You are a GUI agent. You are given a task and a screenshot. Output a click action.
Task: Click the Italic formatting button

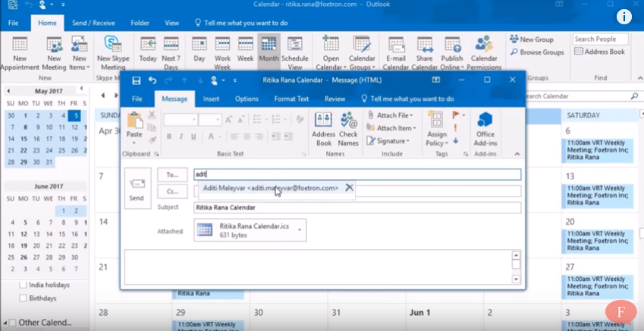(x=181, y=137)
